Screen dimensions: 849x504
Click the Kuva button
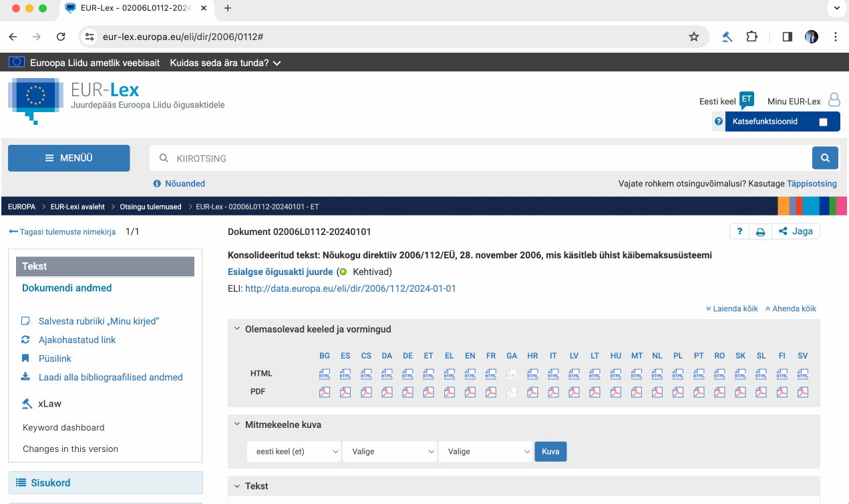tap(550, 452)
